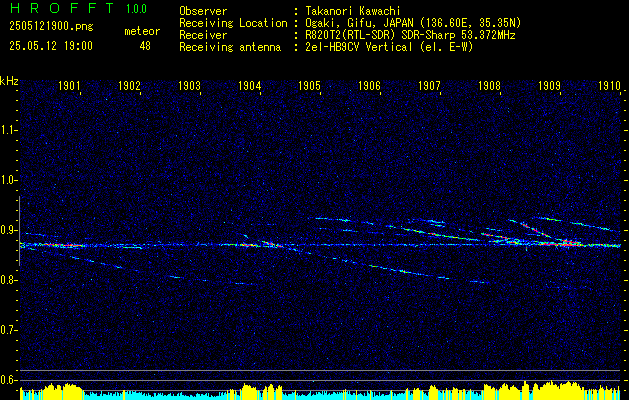The height and width of the screenshot is (400, 629).
Task: Click the HROFFT title text
Action: [x=63, y=8]
